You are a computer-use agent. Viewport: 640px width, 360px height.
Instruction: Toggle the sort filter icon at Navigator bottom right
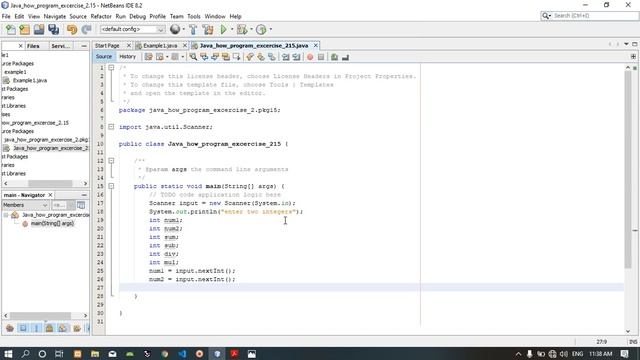(77, 328)
